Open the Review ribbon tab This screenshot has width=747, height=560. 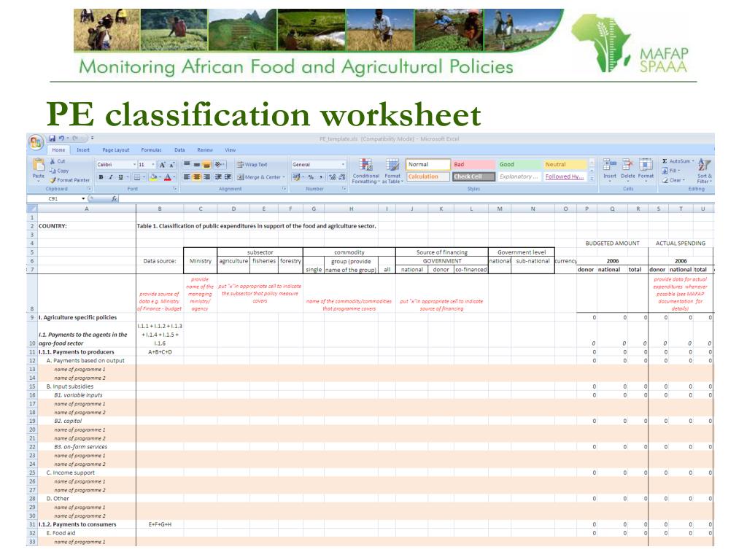tap(205, 150)
